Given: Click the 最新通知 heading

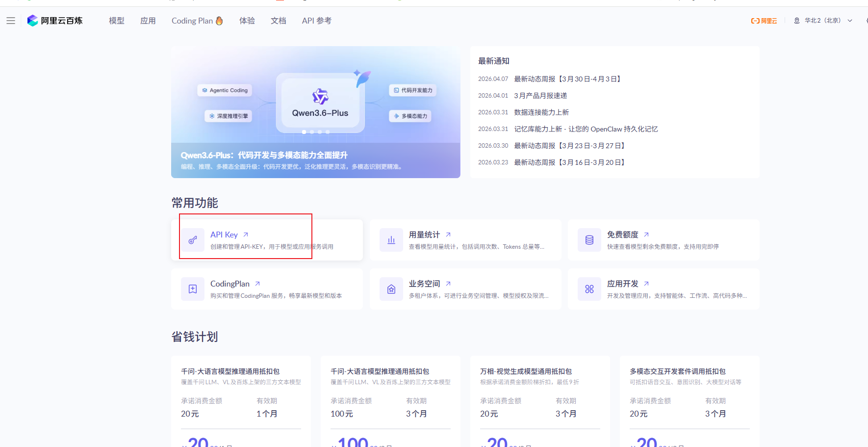Looking at the screenshot, I should 494,61.
